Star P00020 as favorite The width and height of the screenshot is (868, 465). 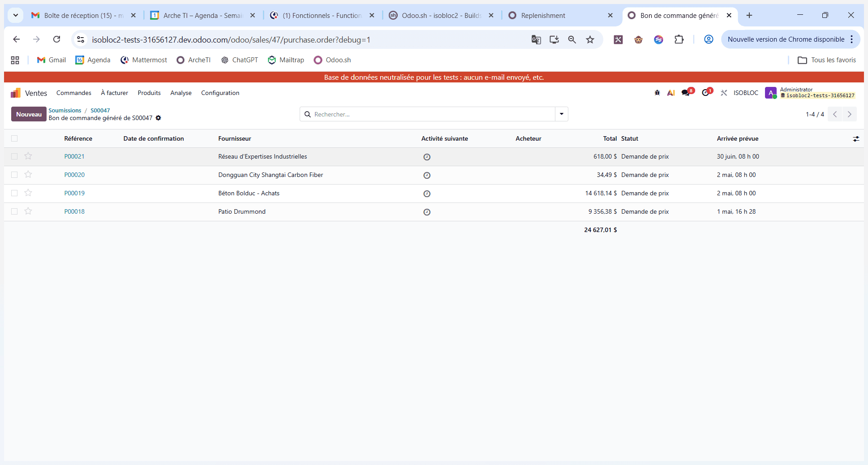point(28,174)
